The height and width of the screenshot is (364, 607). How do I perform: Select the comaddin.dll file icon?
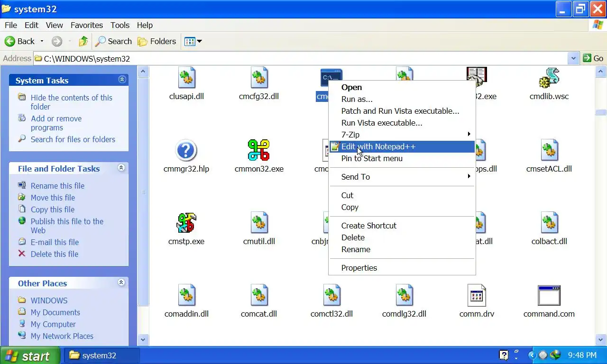[186, 295]
